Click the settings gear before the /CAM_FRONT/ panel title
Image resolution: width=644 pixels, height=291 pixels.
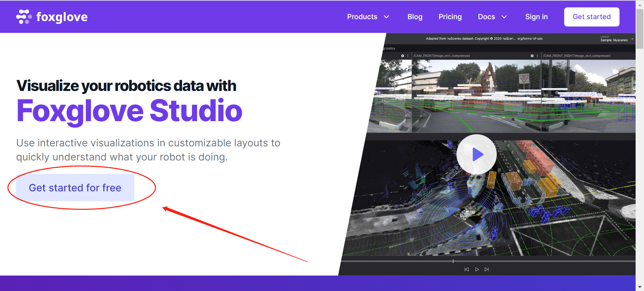pyautogui.click(x=402, y=56)
